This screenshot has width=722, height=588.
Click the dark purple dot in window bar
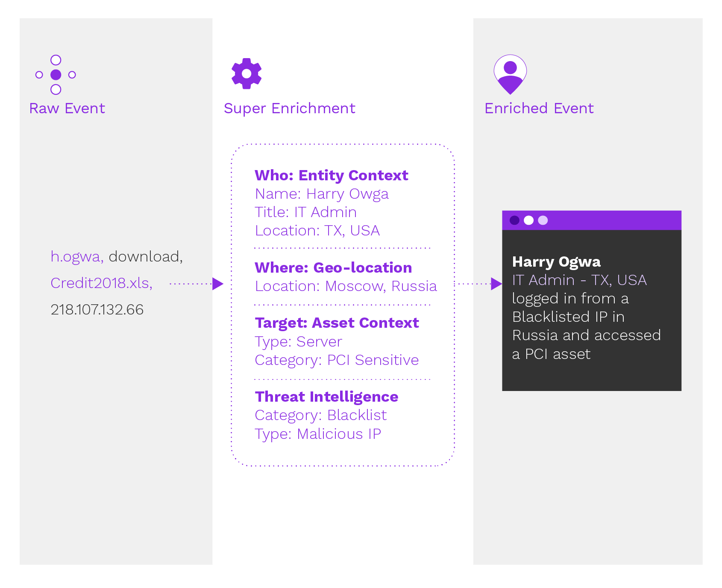tap(514, 220)
